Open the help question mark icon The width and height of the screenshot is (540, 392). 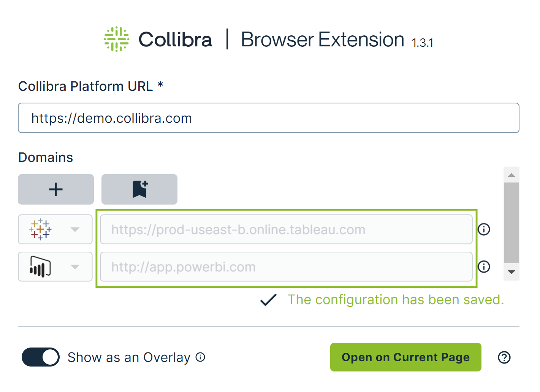click(x=504, y=357)
